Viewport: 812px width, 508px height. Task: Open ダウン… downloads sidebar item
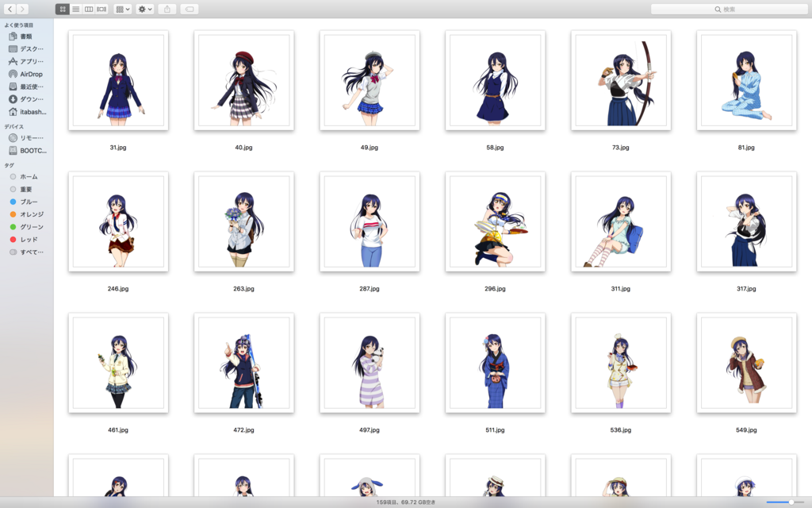tap(26, 99)
